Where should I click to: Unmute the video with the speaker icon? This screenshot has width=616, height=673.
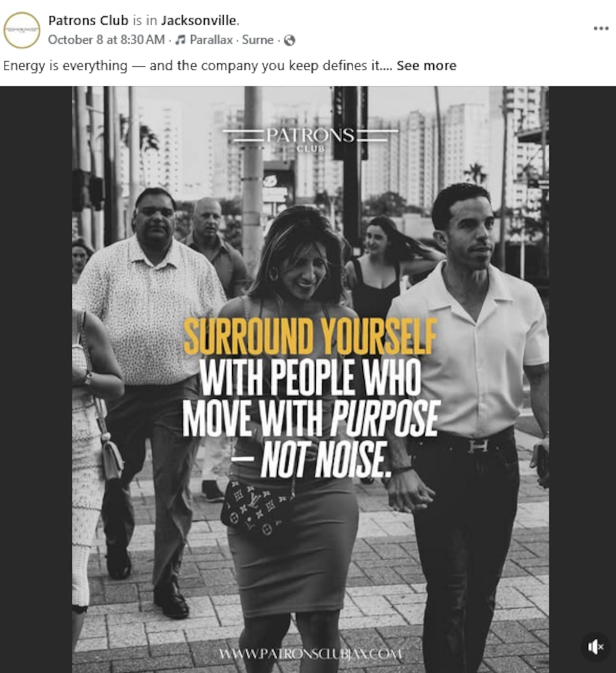(x=595, y=647)
